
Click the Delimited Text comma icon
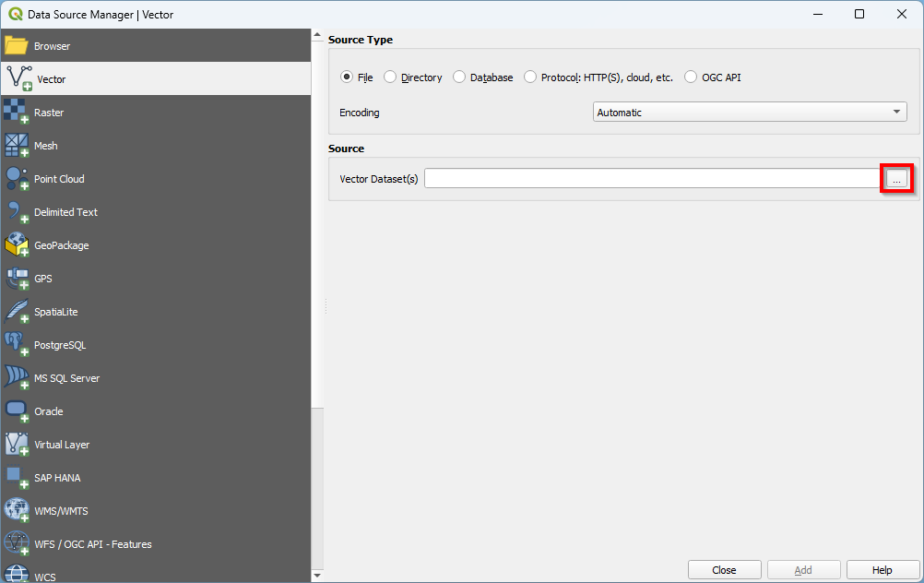click(x=17, y=212)
